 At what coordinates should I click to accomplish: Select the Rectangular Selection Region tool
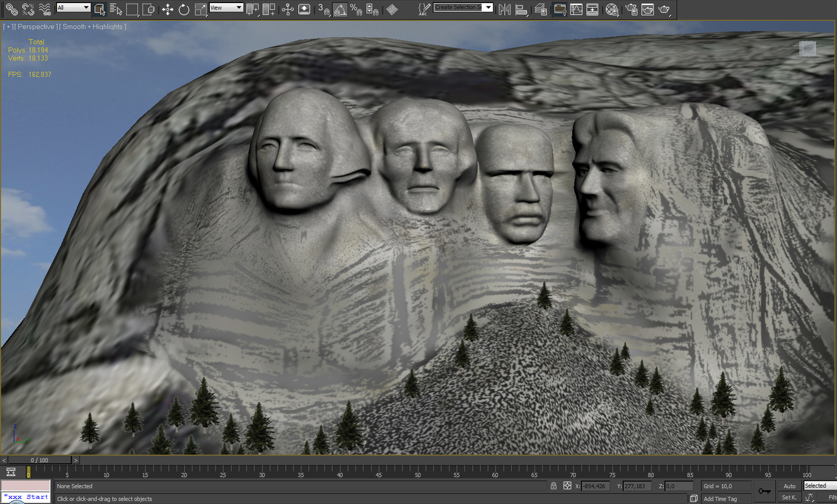click(131, 9)
